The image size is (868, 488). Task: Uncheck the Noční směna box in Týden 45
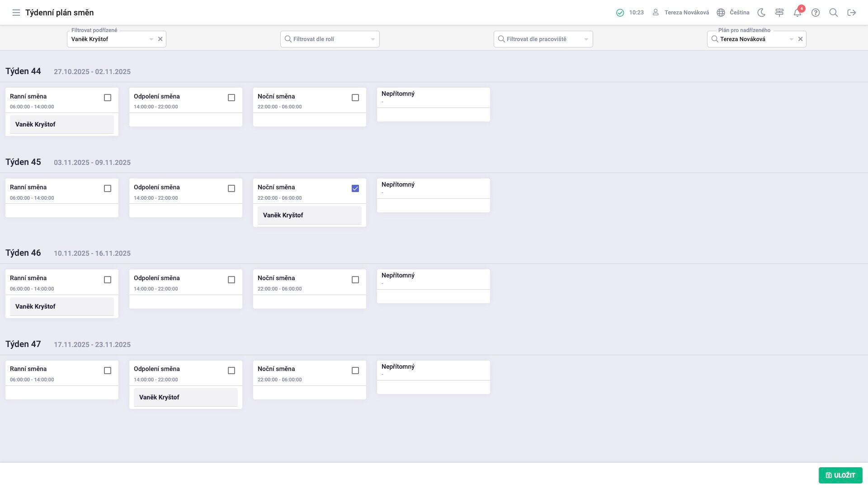(x=355, y=188)
